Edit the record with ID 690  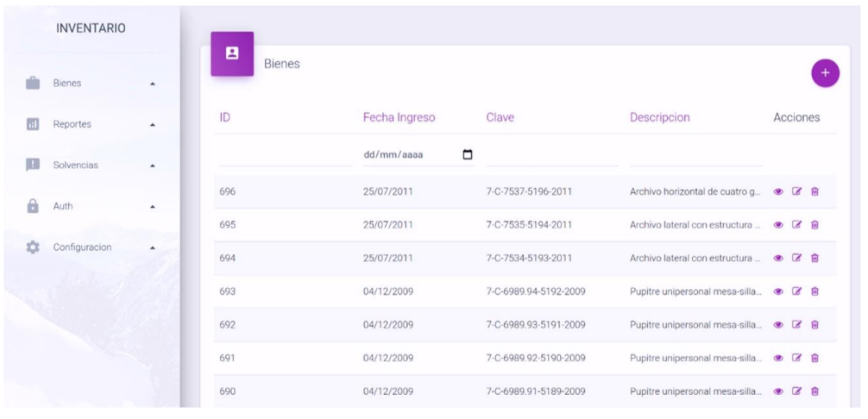coord(796,391)
